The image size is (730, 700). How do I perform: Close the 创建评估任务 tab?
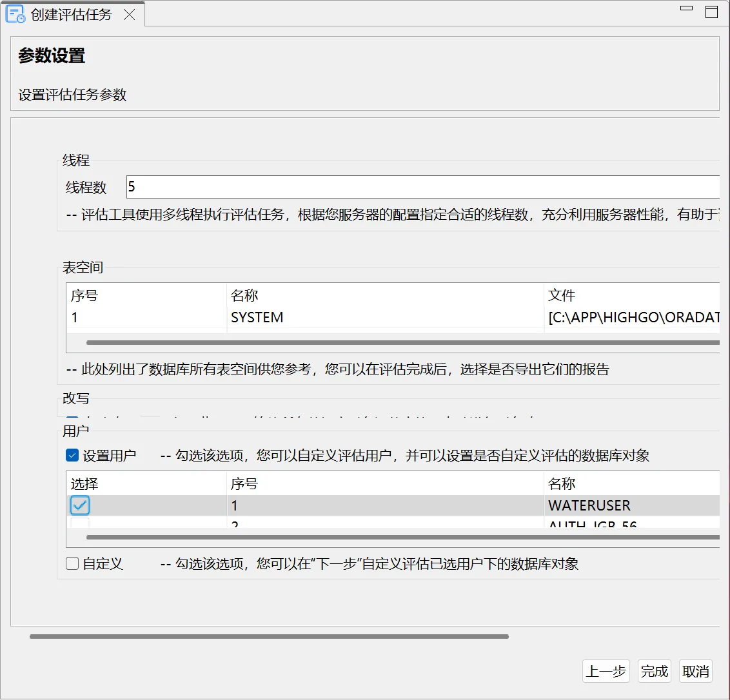130,15
